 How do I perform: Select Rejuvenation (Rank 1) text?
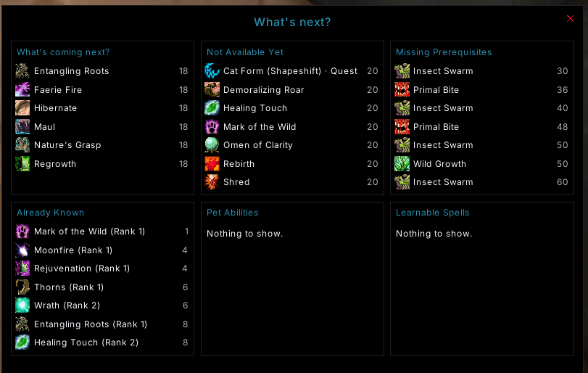(82, 269)
